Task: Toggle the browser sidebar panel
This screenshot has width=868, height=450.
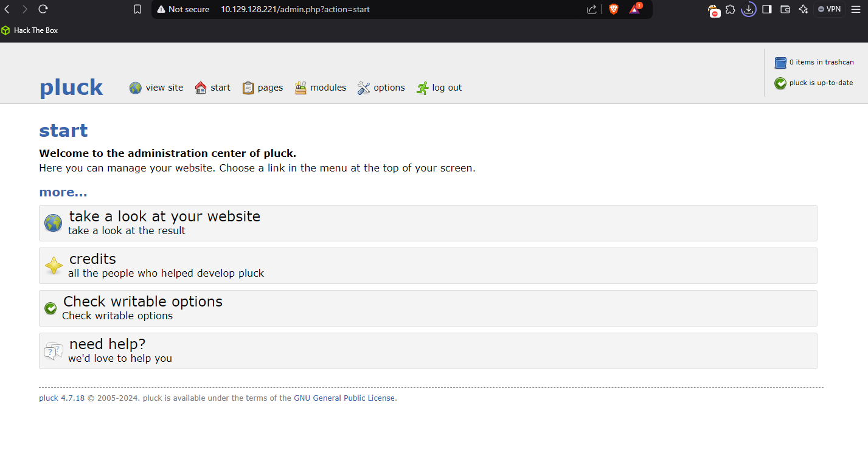Action: 767,9
